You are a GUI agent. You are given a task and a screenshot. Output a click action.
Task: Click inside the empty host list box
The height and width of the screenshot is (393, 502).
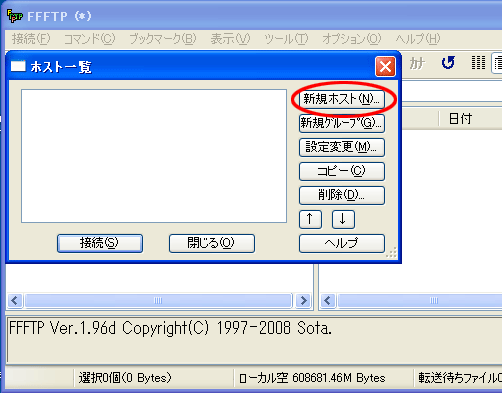point(154,156)
